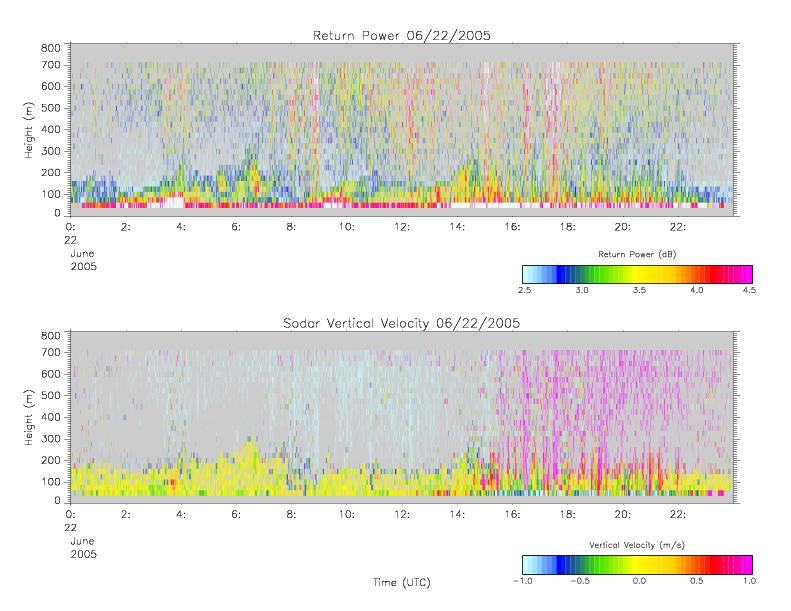
Task: Click the Vertical Velocity plot area
Action: coord(402,417)
